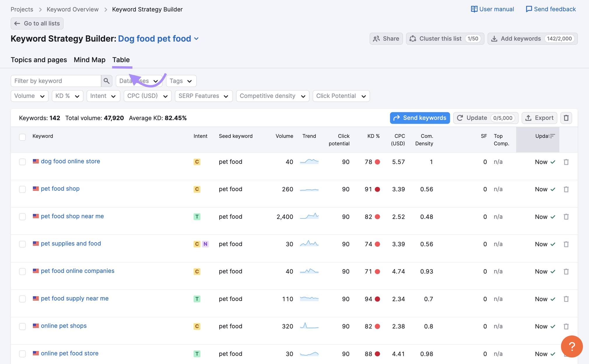The height and width of the screenshot is (364, 589).
Task: Click the C intent badge for pet food shop
Action: point(197,189)
